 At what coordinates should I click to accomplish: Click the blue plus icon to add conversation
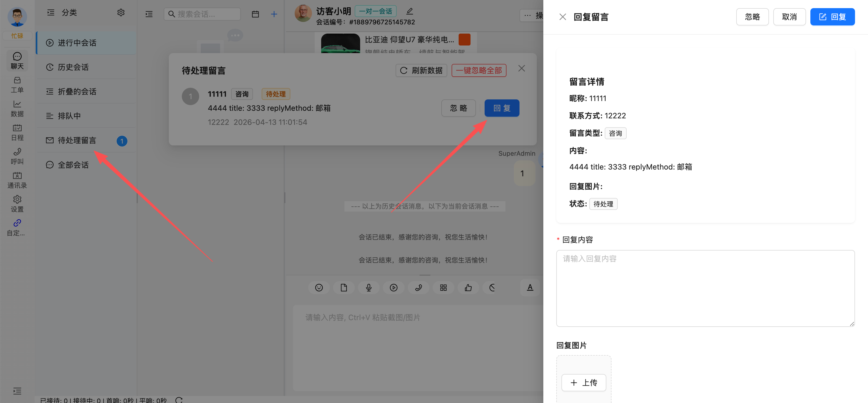274,14
